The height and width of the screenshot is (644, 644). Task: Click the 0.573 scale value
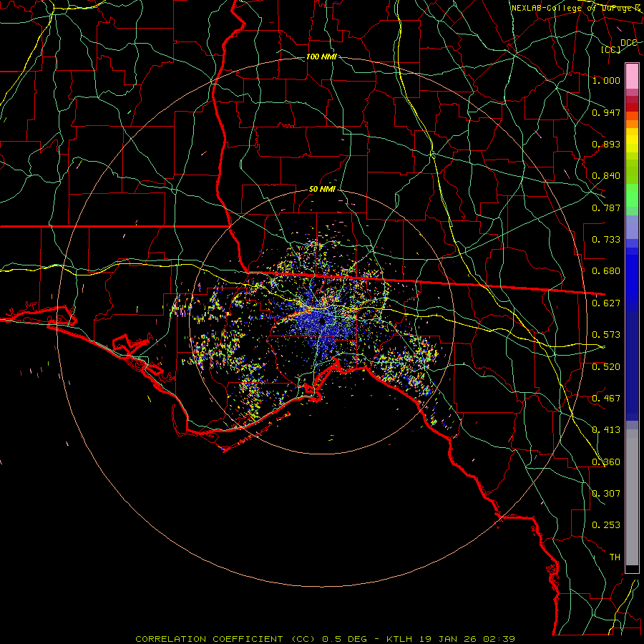point(606,335)
